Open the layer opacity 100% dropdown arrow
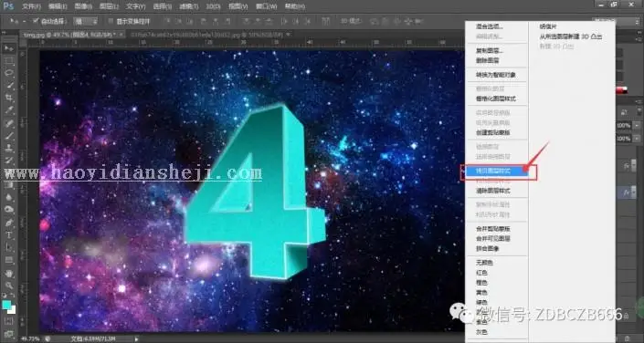 pos(637,125)
